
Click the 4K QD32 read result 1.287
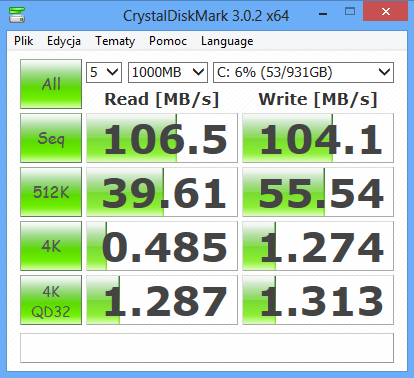pyautogui.click(x=162, y=300)
